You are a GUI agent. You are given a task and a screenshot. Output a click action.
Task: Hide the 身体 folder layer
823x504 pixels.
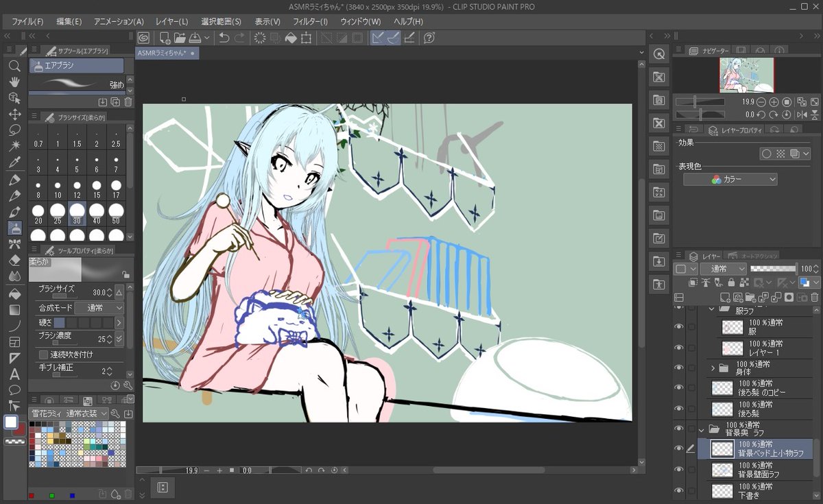679,368
